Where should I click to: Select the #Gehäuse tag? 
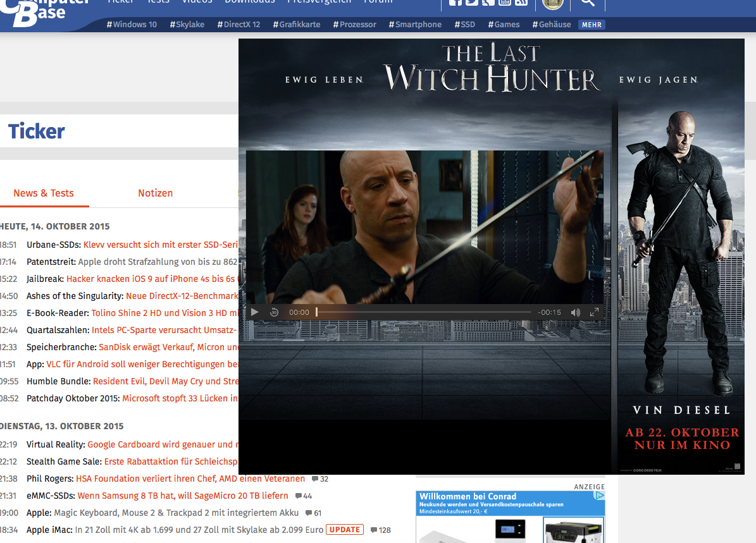click(x=552, y=25)
